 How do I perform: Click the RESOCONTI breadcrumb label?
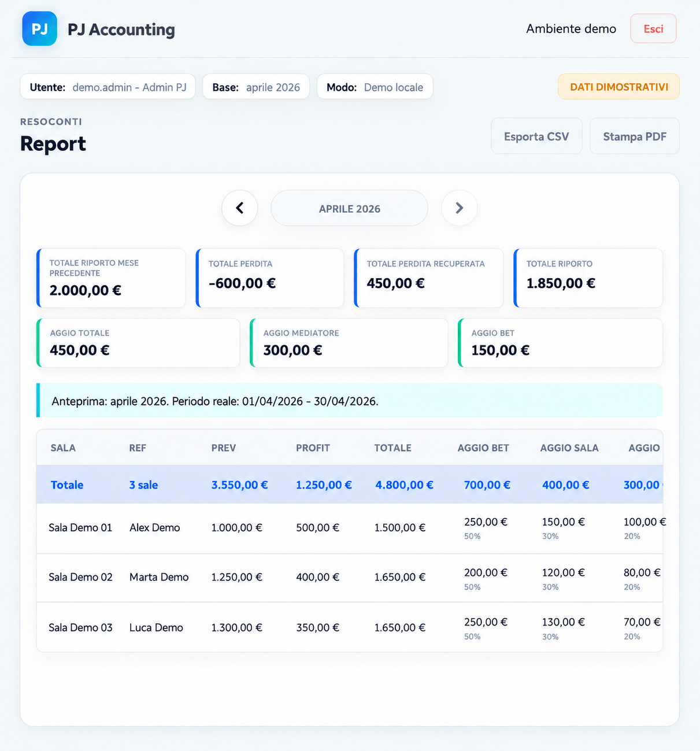pyautogui.click(x=51, y=121)
